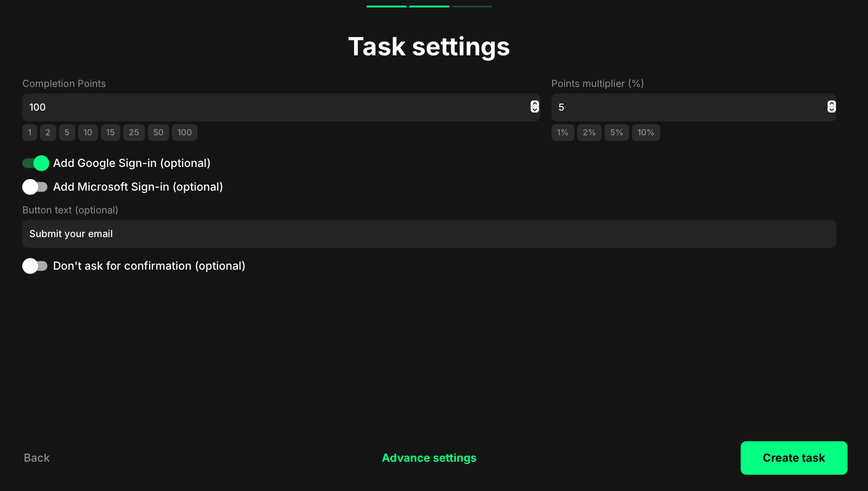Click the first progress step bar
Screen dimensions: 868x491
tap(387, 7)
